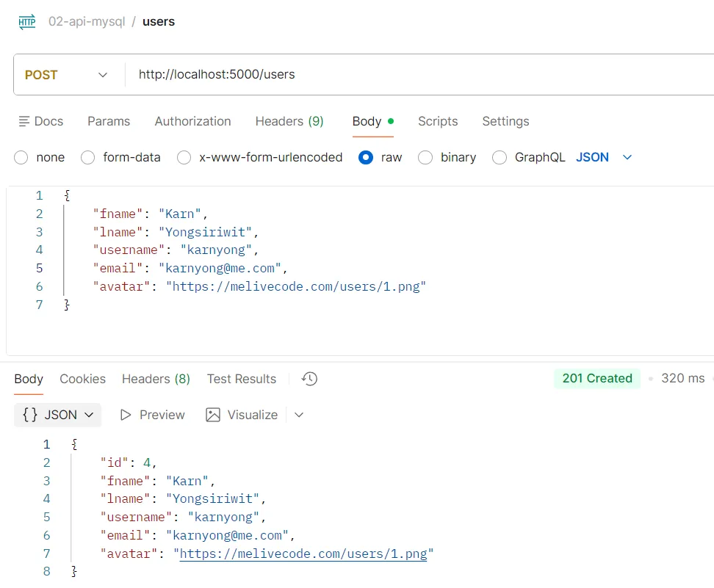
Task: Open the request history via clock icon
Action: [x=309, y=379]
